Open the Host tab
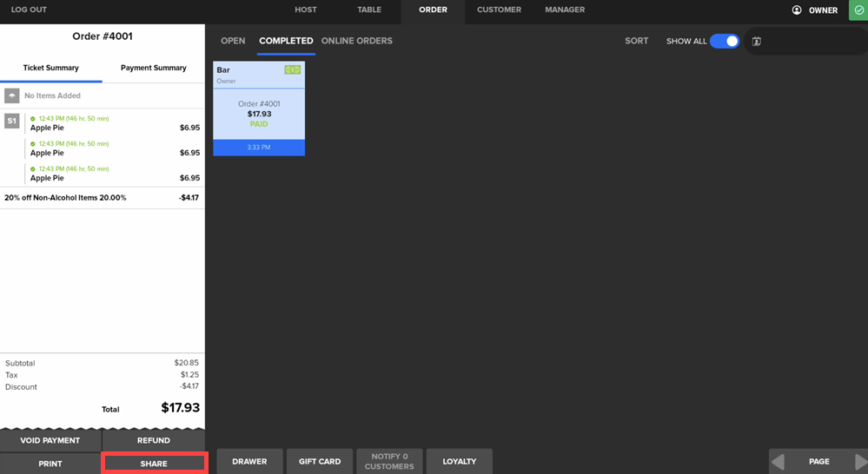The image size is (868, 474). coord(306,10)
